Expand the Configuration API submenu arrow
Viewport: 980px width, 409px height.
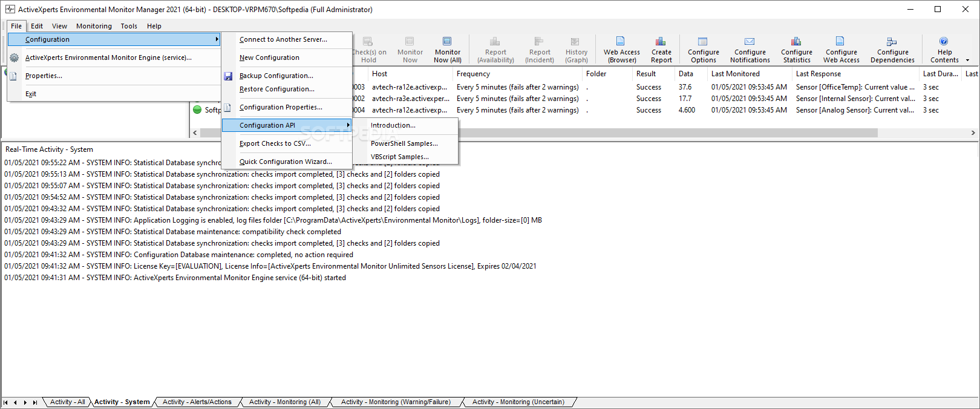point(348,125)
